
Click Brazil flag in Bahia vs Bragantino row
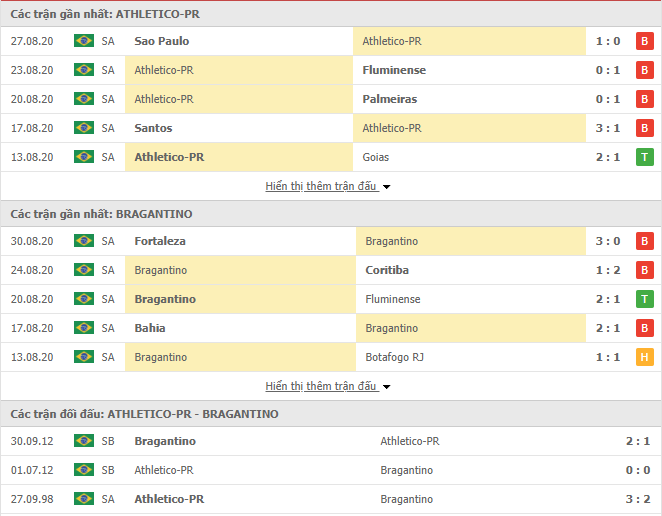pos(84,328)
